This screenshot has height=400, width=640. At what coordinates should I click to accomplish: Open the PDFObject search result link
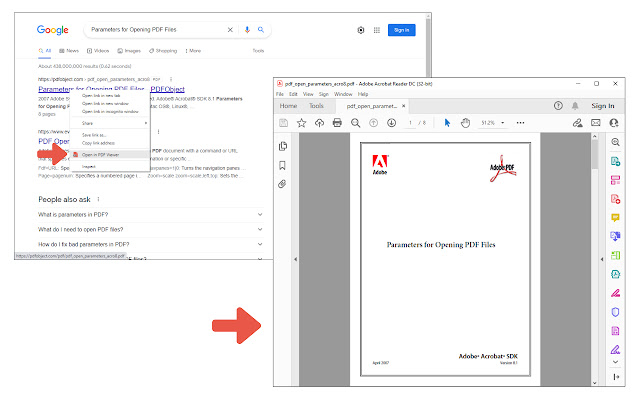click(x=111, y=89)
